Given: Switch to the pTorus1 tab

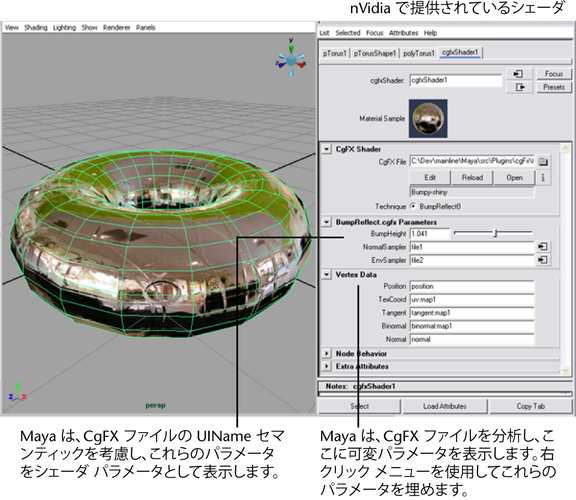Looking at the screenshot, I should pyautogui.click(x=335, y=53).
